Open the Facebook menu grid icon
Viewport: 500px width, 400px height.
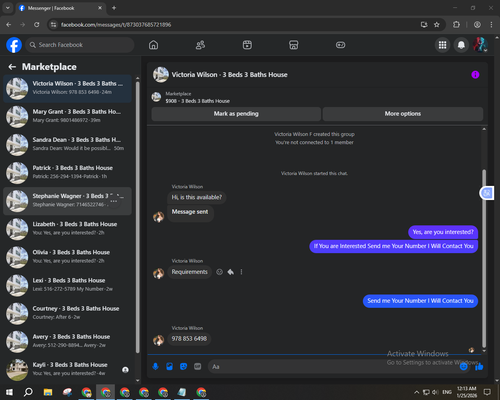[442, 45]
